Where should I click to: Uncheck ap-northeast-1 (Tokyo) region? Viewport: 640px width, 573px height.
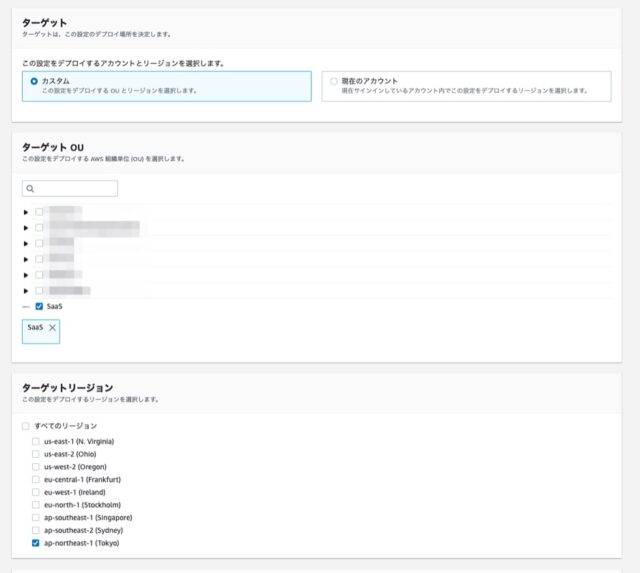[36, 543]
